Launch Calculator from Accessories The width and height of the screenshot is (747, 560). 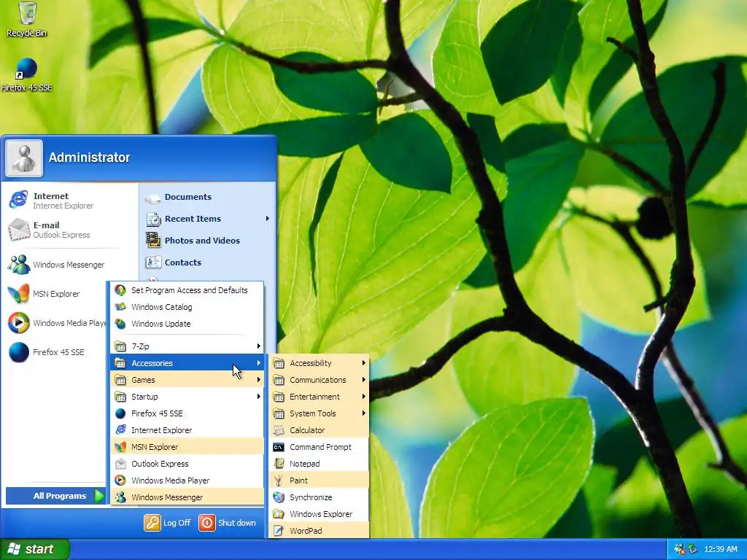[x=320, y=430]
